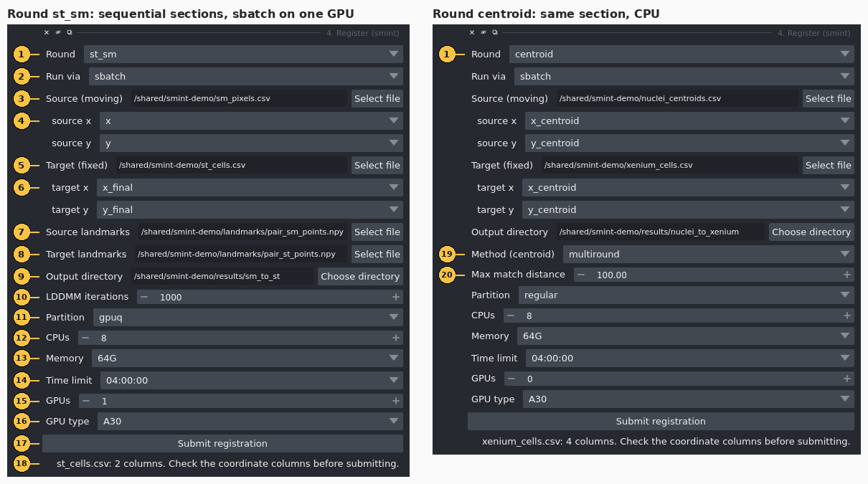Submit registration in the st_sm panel
868x484 pixels.
pos(222,444)
